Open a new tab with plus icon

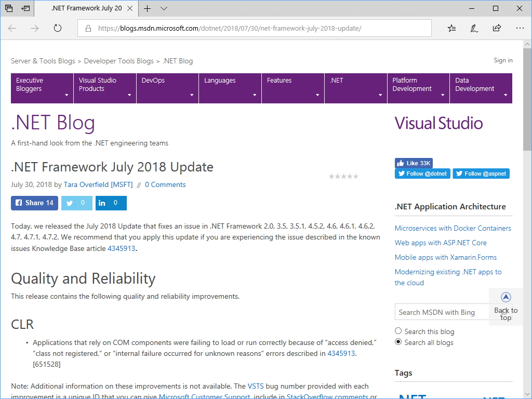click(147, 8)
